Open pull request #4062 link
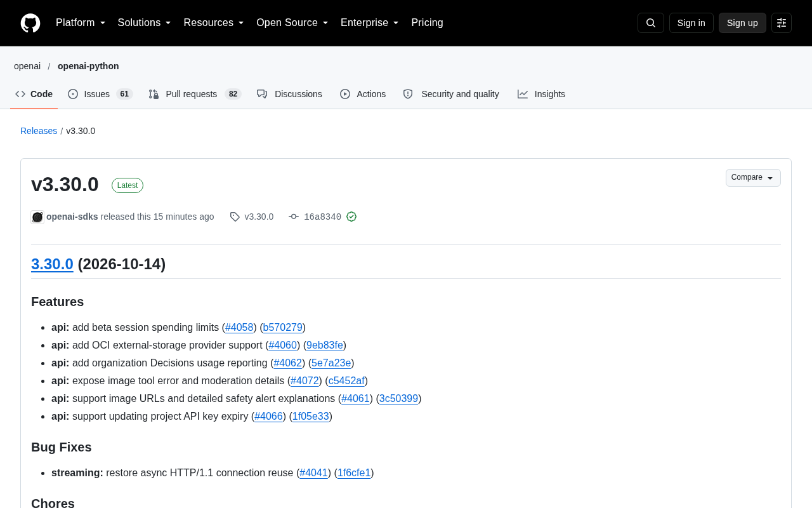The width and height of the screenshot is (812, 508). coord(288,363)
